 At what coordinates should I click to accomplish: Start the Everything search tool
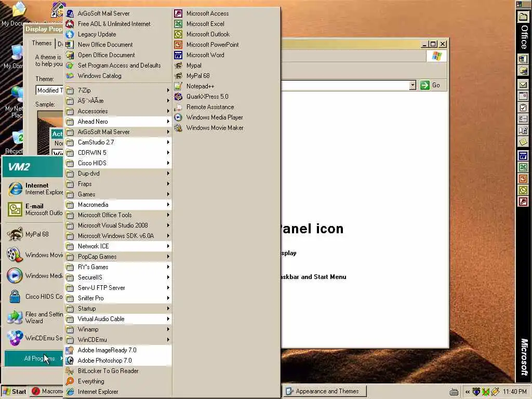click(118, 381)
